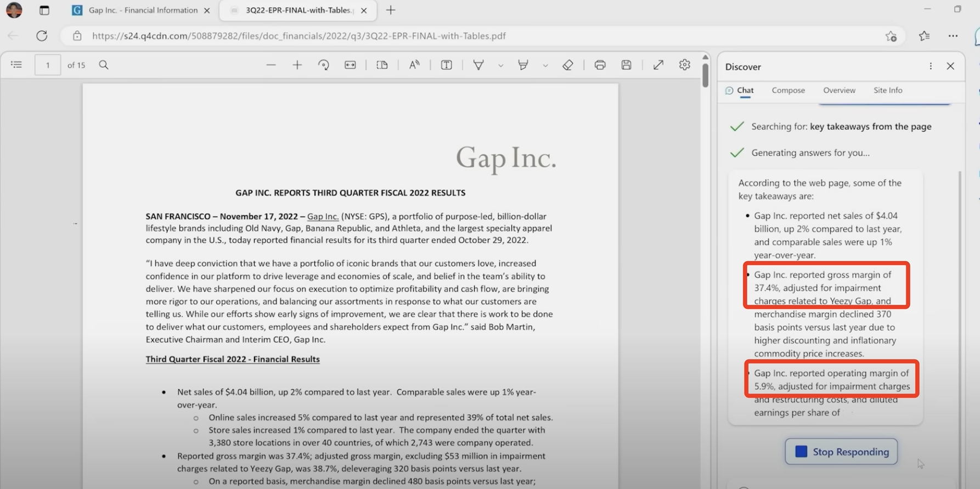
Task: Follow the Gap Inc. hyperlink in the press release
Action: click(323, 217)
